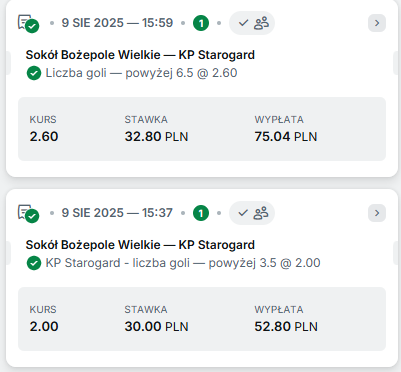This screenshot has width=401, height=372.
Task: Click the 52.80 PLN payout value
Action: click(286, 327)
